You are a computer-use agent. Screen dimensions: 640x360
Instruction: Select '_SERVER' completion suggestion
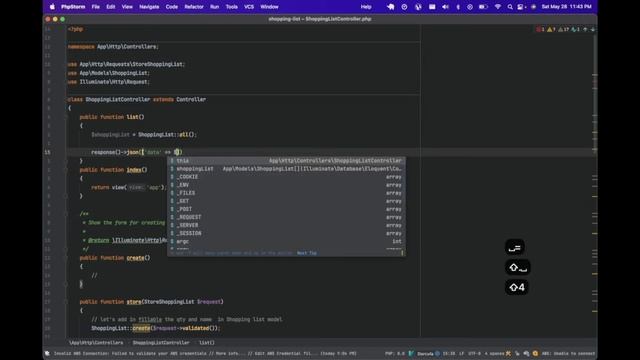286,225
